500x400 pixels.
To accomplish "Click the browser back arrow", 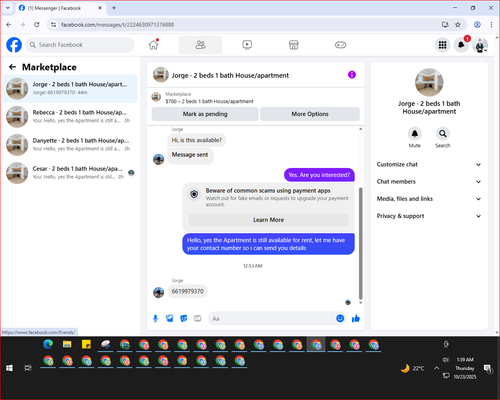I will click(x=9, y=24).
